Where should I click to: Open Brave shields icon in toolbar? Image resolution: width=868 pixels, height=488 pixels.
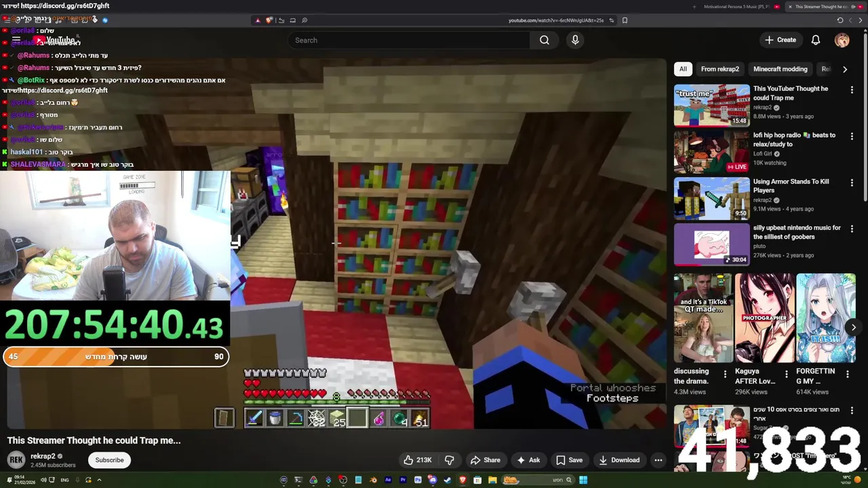[x=269, y=20]
